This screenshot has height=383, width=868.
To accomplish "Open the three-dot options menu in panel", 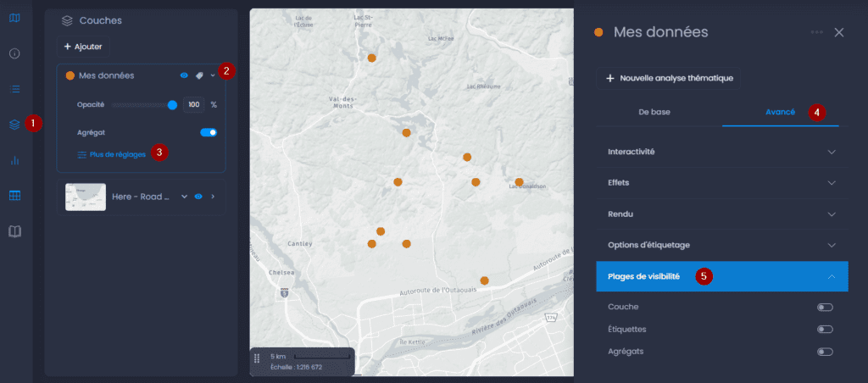I will pyautogui.click(x=817, y=32).
